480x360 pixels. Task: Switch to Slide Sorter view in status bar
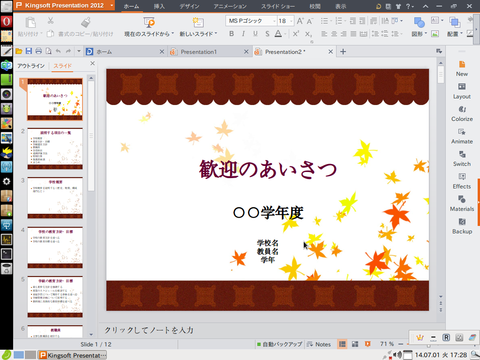click(355, 344)
